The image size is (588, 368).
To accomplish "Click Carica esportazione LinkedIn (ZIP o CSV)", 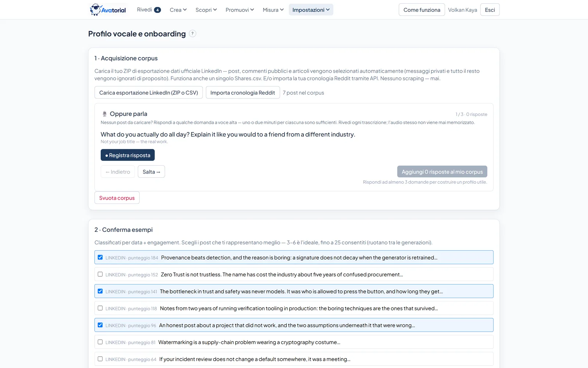I will pyautogui.click(x=148, y=93).
